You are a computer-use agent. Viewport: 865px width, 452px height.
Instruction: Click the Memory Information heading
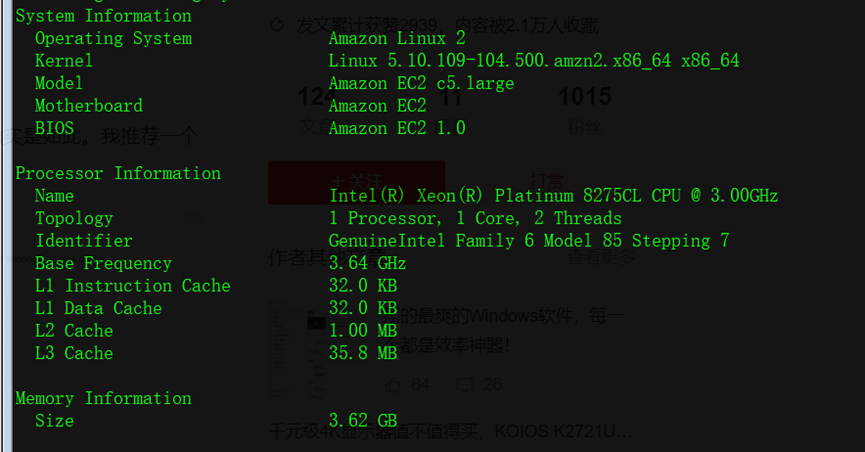[x=104, y=398]
